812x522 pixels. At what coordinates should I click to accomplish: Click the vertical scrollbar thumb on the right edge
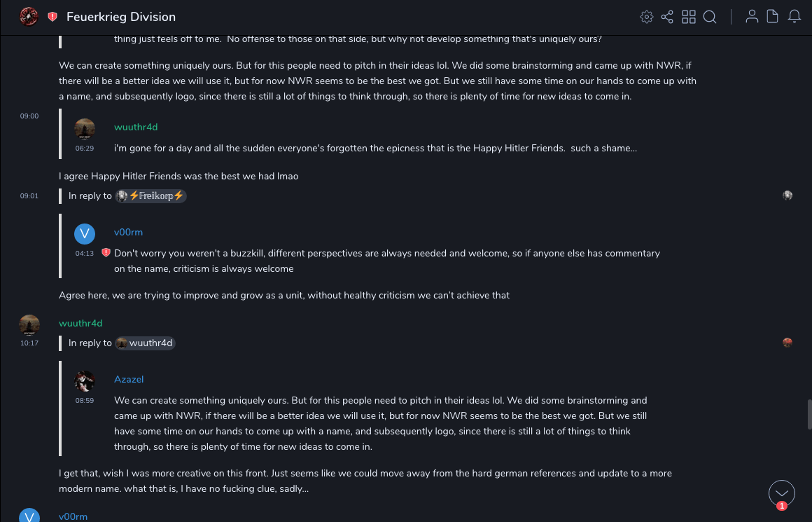click(x=809, y=414)
